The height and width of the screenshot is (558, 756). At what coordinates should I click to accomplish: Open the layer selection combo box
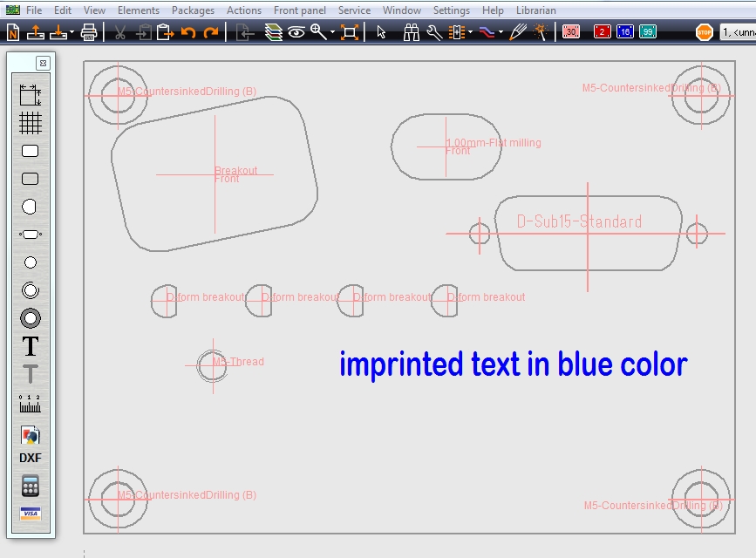737,32
